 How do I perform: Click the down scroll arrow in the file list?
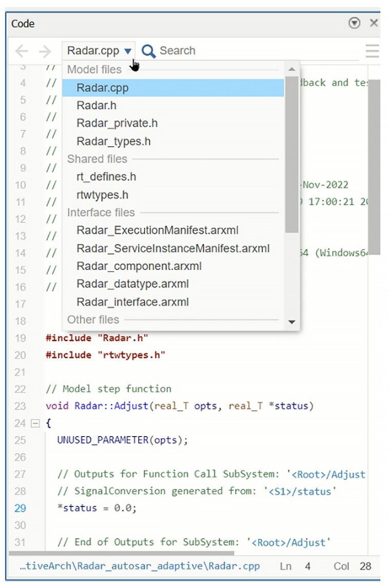pyautogui.click(x=291, y=322)
